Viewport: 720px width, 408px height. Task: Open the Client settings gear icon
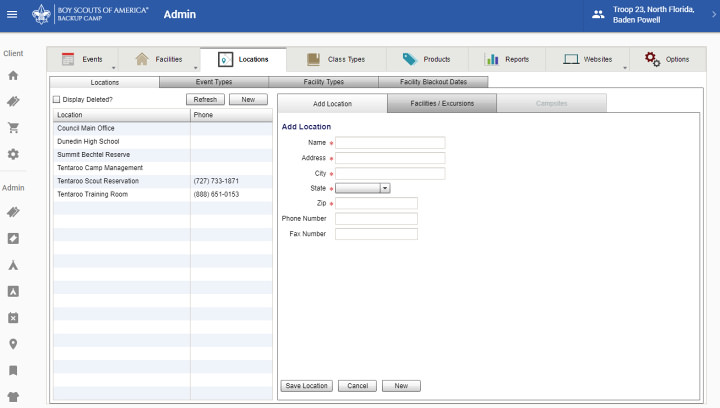point(13,154)
